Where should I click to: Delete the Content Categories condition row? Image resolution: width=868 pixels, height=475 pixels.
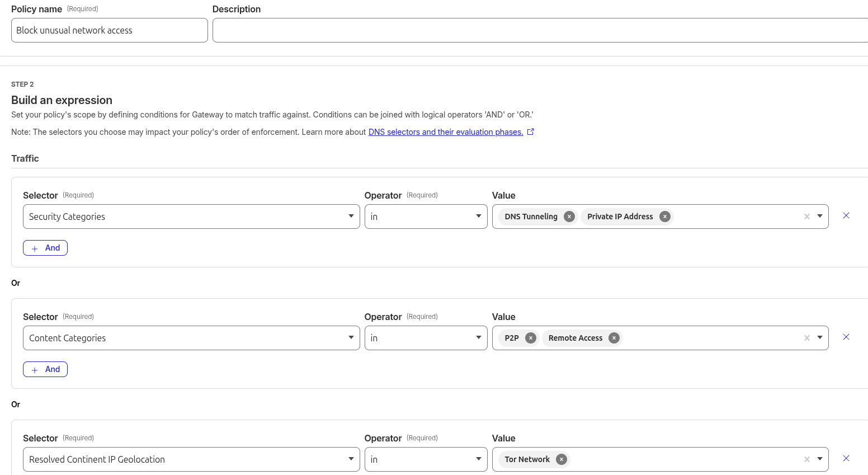(846, 337)
